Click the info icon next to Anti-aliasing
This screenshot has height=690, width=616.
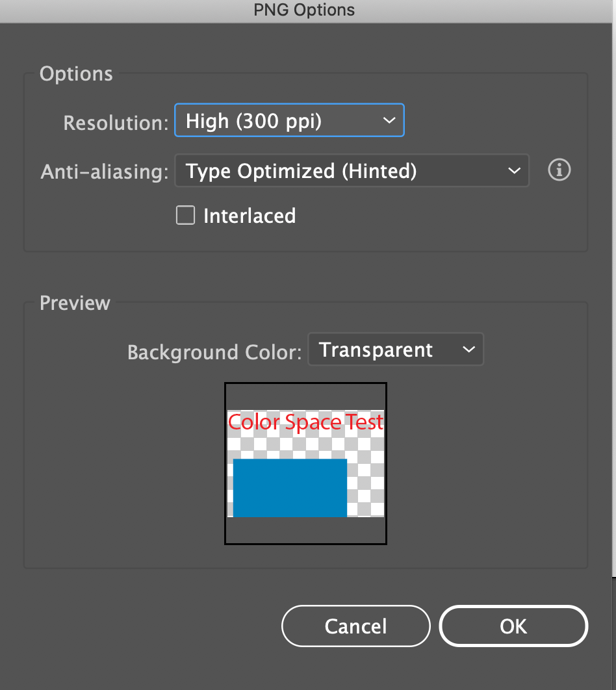559,170
